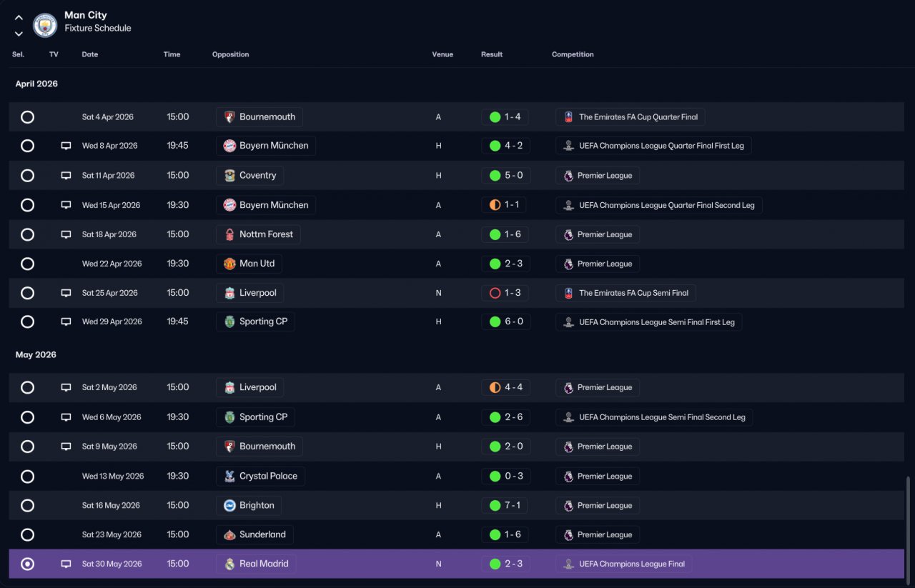Screen dimensions: 915x588
Task: Go to previous club with up chevron
Action: pos(19,18)
